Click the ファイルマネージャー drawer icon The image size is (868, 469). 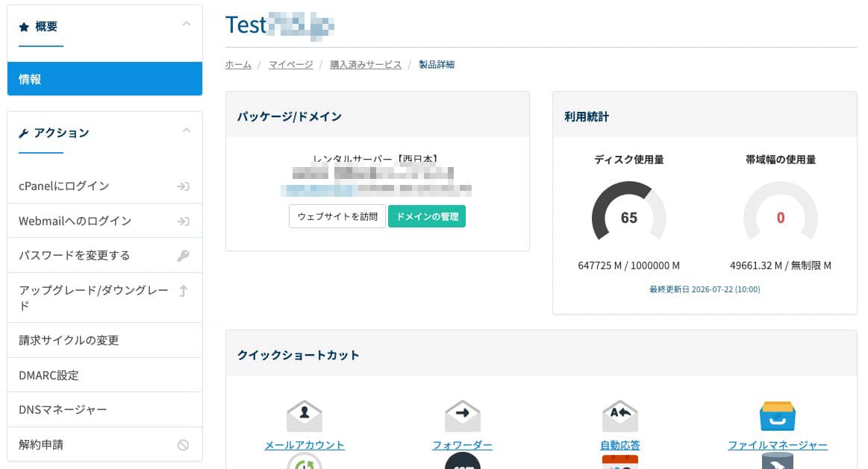tap(778, 417)
